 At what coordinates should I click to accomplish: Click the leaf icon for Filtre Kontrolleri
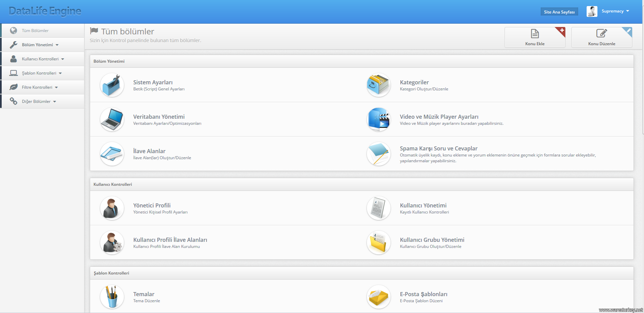click(14, 87)
